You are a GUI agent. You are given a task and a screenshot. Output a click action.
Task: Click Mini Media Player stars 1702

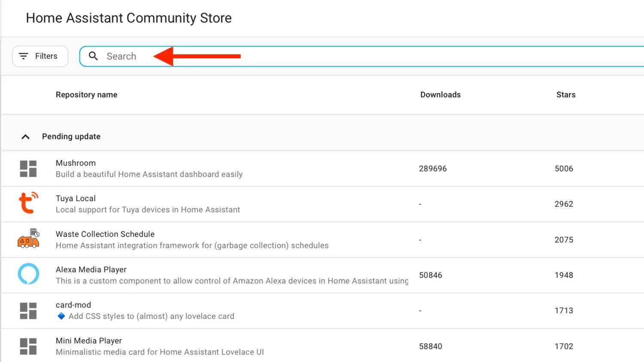pyautogui.click(x=564, y=346)
